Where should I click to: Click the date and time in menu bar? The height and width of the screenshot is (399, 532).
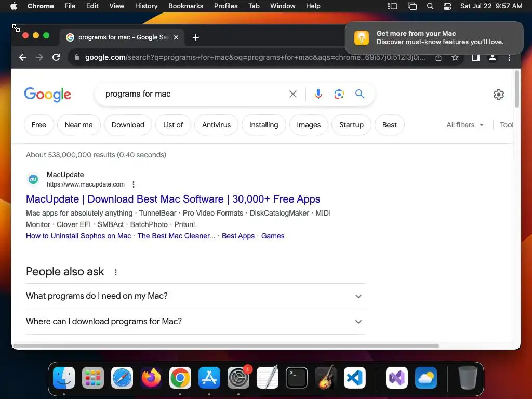pyautogui.click(x=491, y=6)
